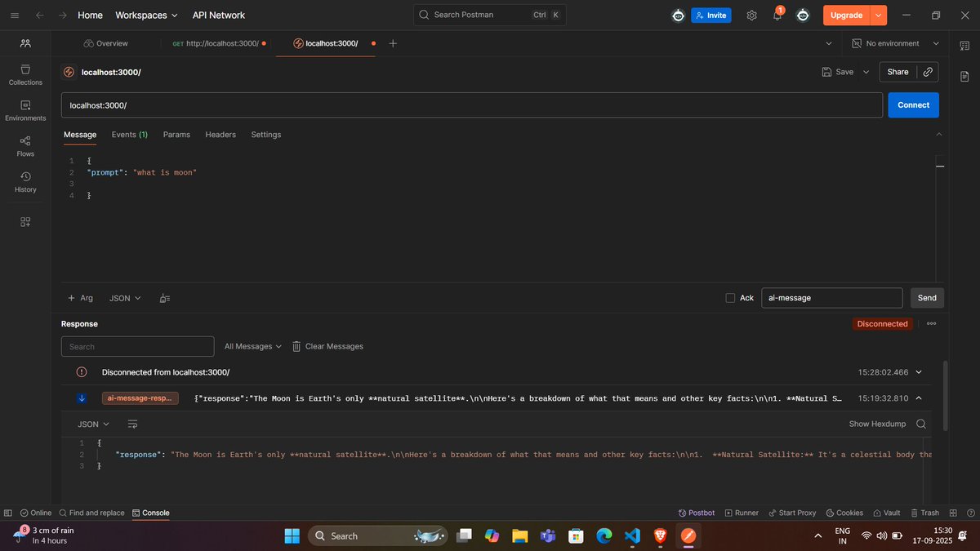This screenshot has width=980, height=551.
Task: Open Postman settings gear
Action: (751, 15)
